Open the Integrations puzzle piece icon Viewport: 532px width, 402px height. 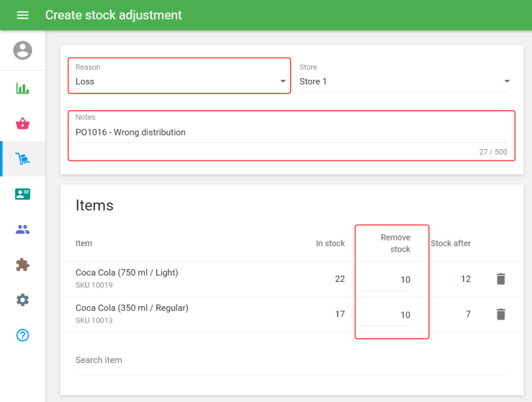tap(23, 265)
